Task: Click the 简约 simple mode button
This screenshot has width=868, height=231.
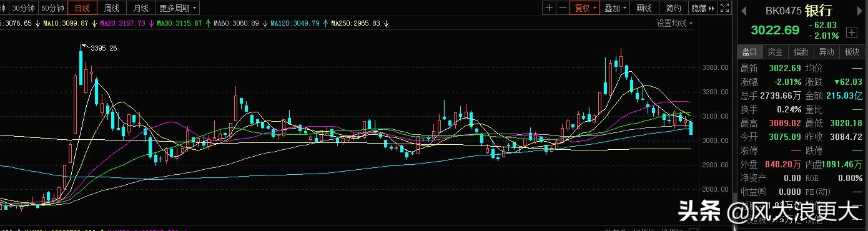Action: [x=673, y=8]
